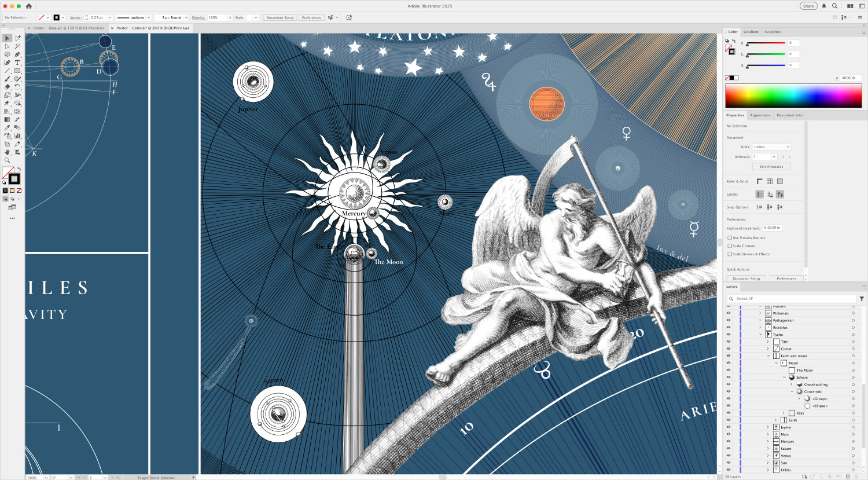Screen dimensions: 868x480
Task: Select the Zoom tool in toolbar
Action: pos(7,160)
